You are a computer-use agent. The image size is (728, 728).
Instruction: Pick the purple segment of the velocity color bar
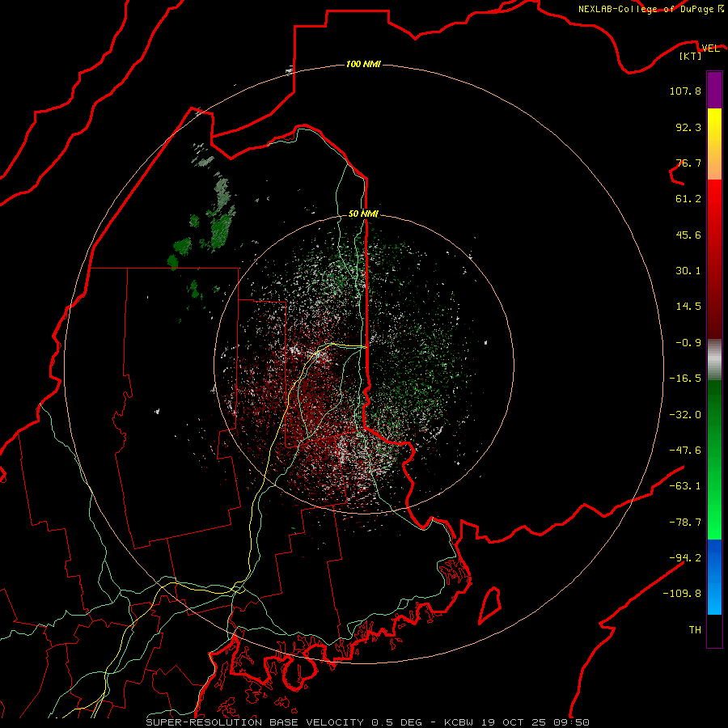coord(714,90)
